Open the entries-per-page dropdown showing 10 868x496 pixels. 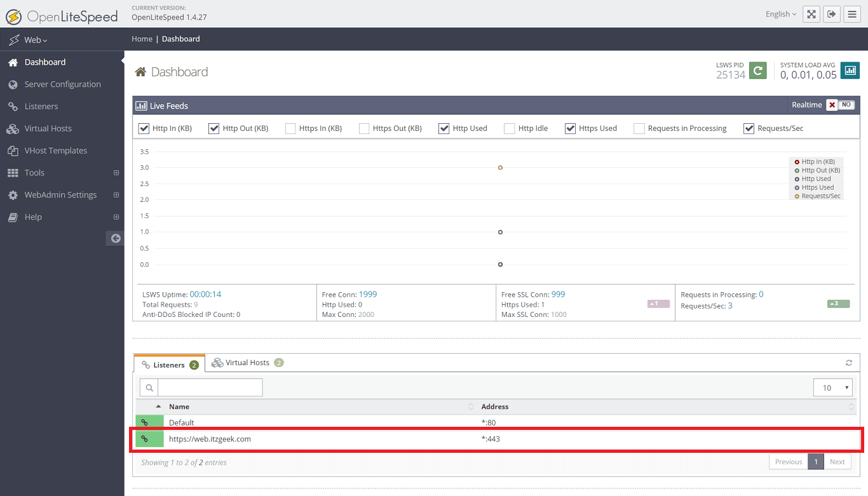tap(834, 387)
